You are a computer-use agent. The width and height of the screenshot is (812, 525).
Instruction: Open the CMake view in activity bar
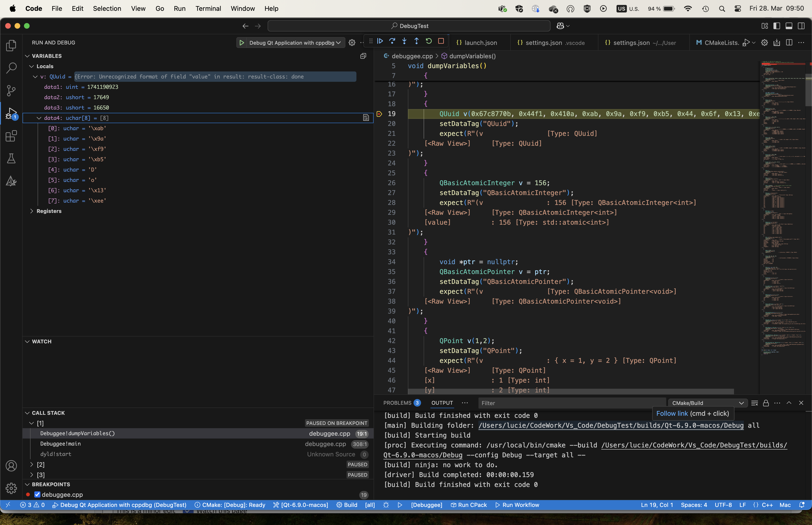pyautogui.click(x=11, y=181)
